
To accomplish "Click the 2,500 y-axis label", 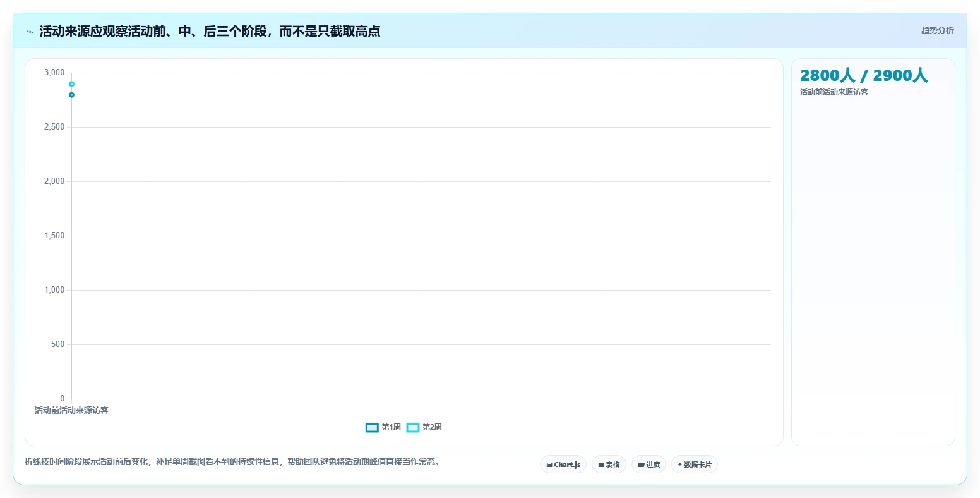I will pyautogui.click(x=54, y=127).
